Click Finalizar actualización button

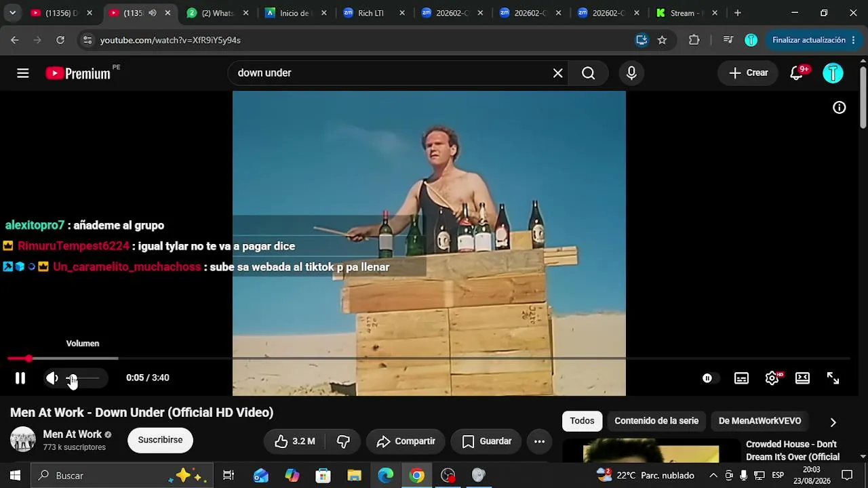coord(809,40)
